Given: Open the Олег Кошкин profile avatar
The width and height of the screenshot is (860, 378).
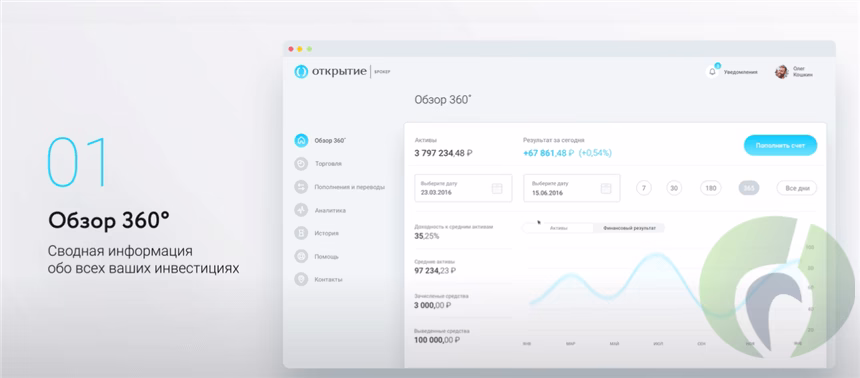Looking at the screenshot, I should tap(782, 72).
